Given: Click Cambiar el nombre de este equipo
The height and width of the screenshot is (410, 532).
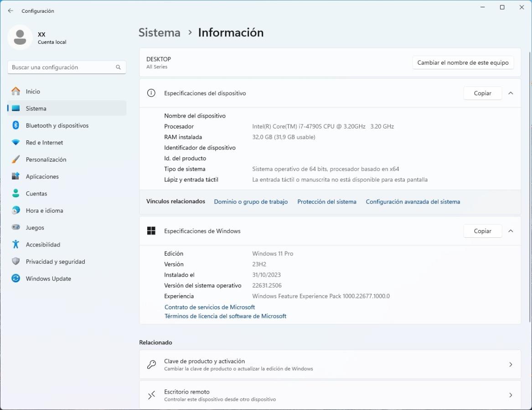Looking at the screenshot, I should pos(463,63).
